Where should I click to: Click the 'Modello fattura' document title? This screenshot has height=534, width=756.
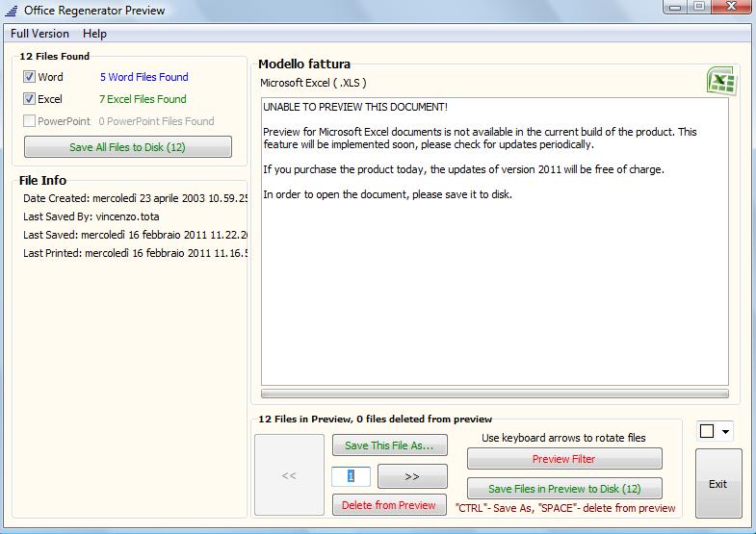[304, 64]
